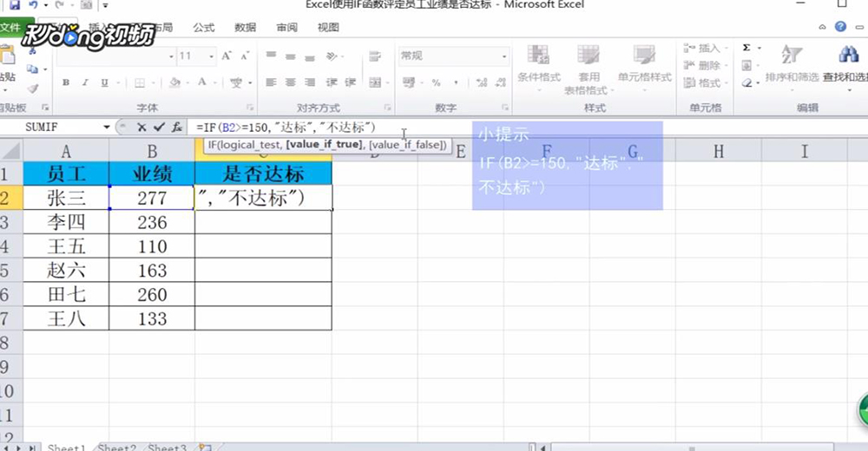Screen dimensions: 868x451
Task: Open 对齐方式 group dialog launcher
Action: [387, 108]
